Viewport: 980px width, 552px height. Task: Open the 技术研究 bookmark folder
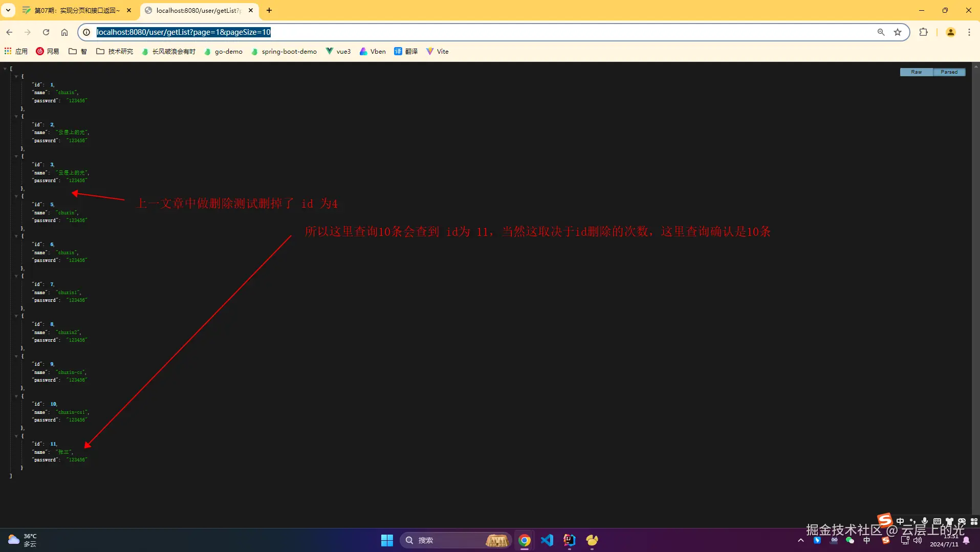tap(115, 51)
